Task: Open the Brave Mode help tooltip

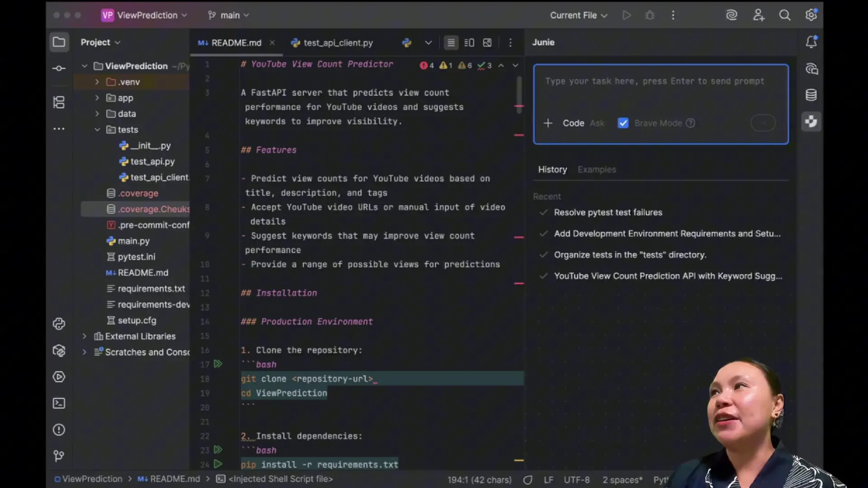Action: (690, 123)
